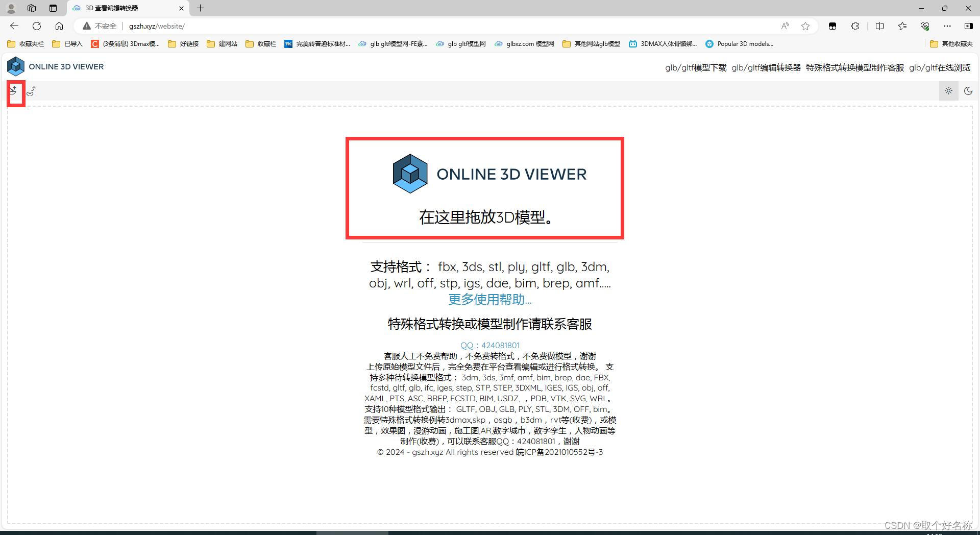Open the browser profile avatar
The width and height of the screenshot is (980, 535).
(11, 8)
